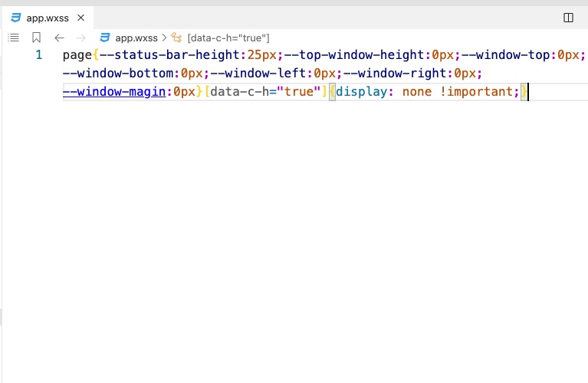Click the !important keyword in code
The width and height of the screenshot is (588, 383).
476,92
